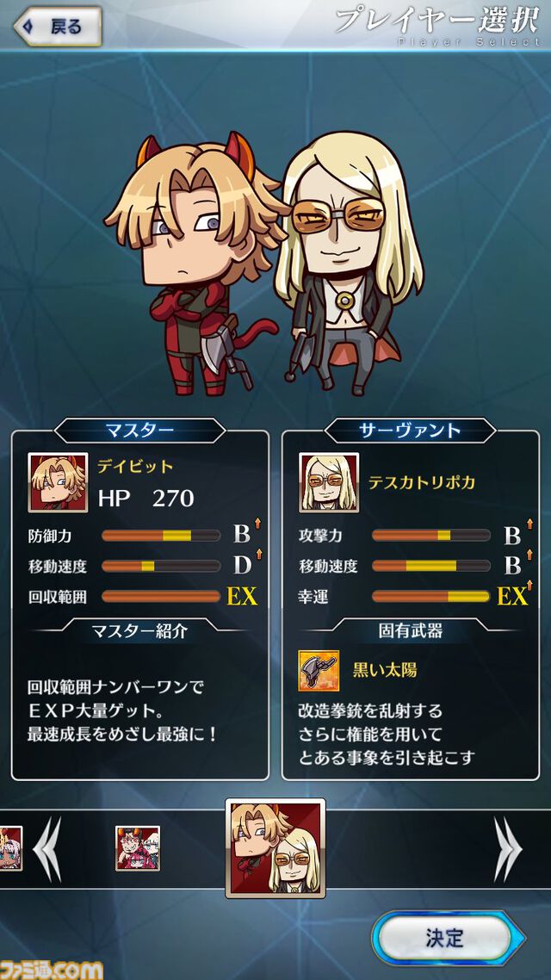Tap the 固有武器 section header
The image size is (551, 980).
pos(411,630)
